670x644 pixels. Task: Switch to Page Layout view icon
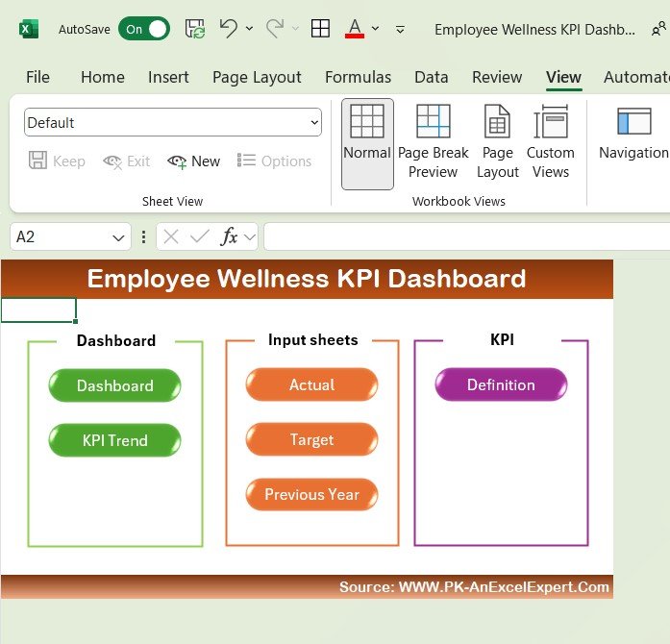point(497,142)
